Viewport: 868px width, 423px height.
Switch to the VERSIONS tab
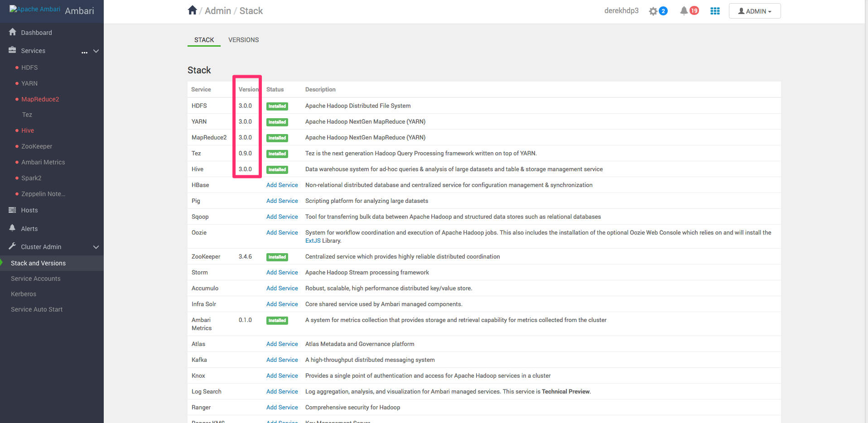tap(243, 40)
